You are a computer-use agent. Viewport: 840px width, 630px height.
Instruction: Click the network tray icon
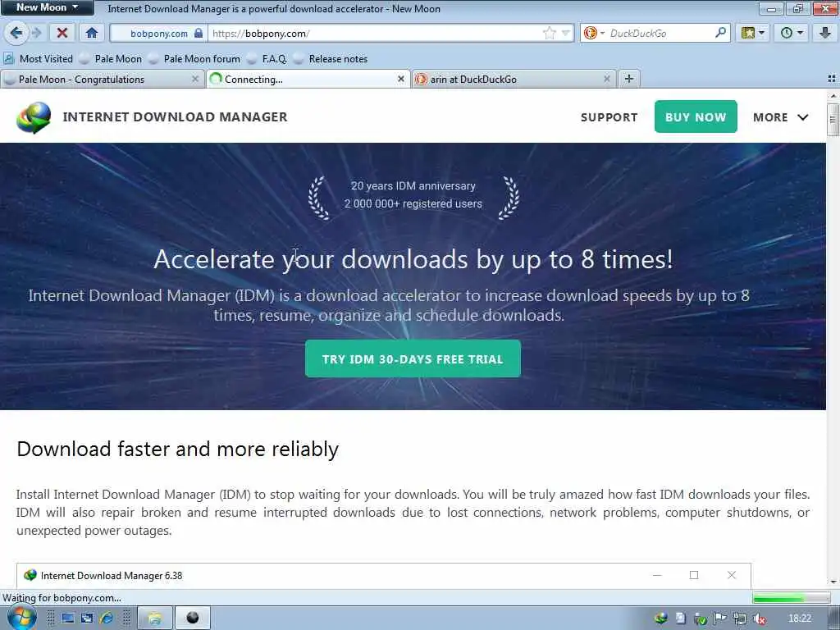tap(740, 619)
